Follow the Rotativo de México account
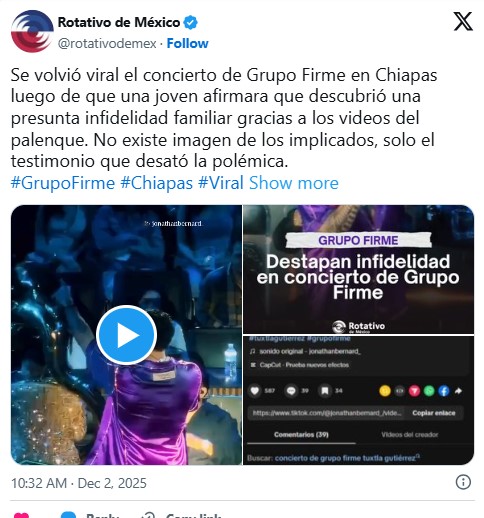Screen dimensions: 484x518 (187, 43)
